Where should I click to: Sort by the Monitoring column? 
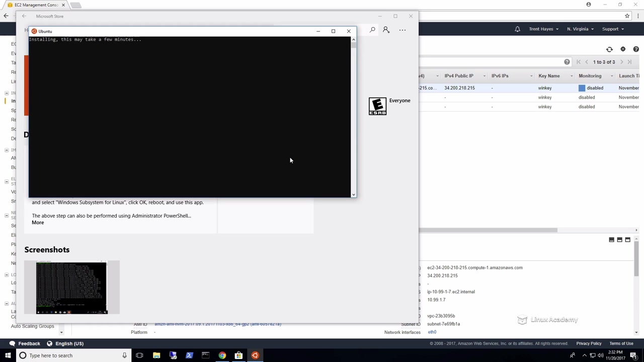590,76
